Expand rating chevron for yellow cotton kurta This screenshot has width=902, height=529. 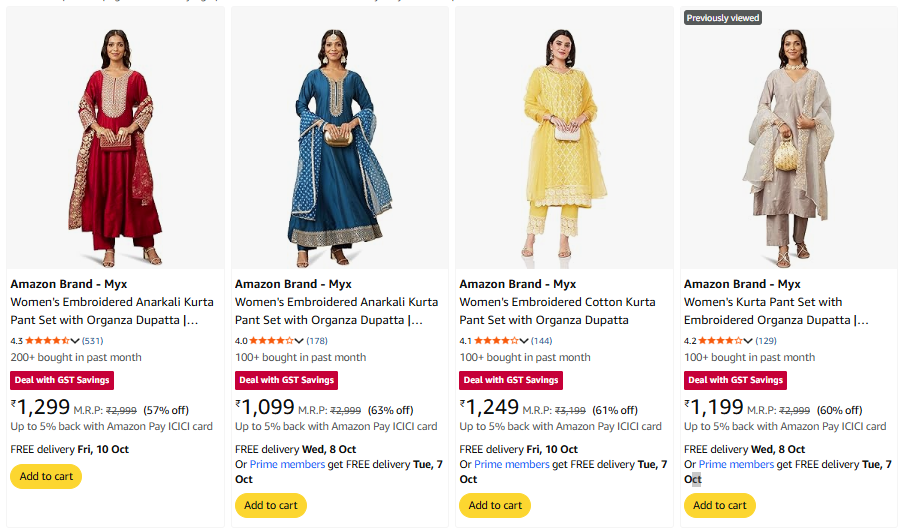(524, 341)
